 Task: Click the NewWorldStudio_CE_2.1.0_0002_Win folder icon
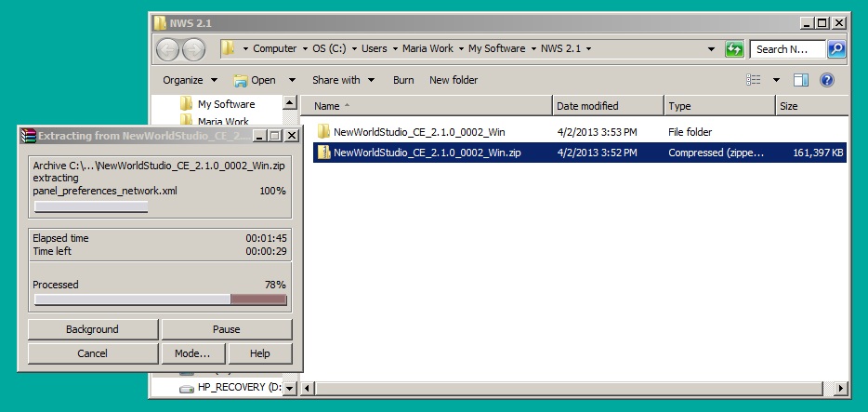point(323,132)
